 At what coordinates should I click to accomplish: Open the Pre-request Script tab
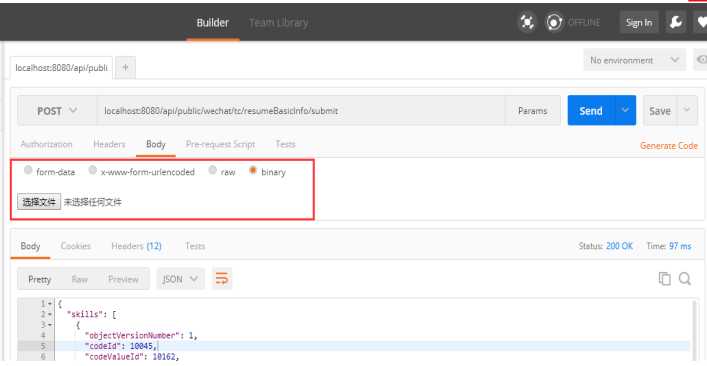pos(220,144)
